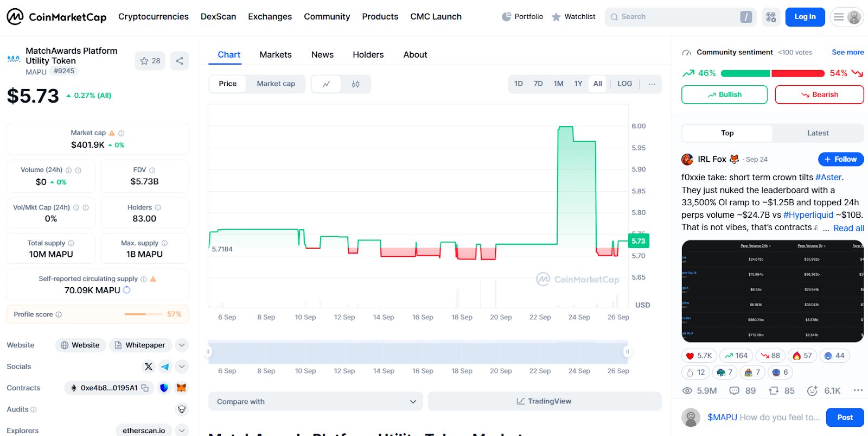
Task: Click the MetaMask fox icon in Contracts
Action: 182,388
